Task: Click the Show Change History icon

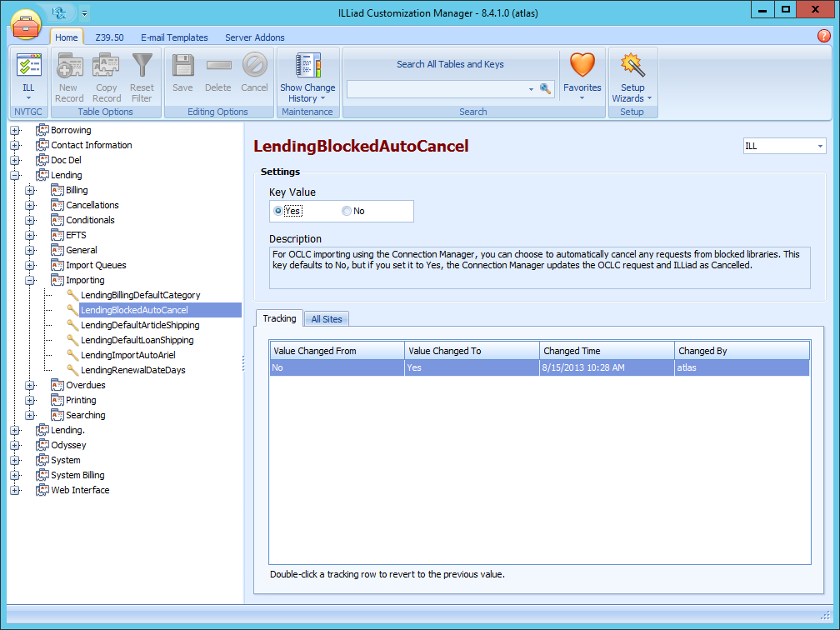Action: [x=307, y=65]
